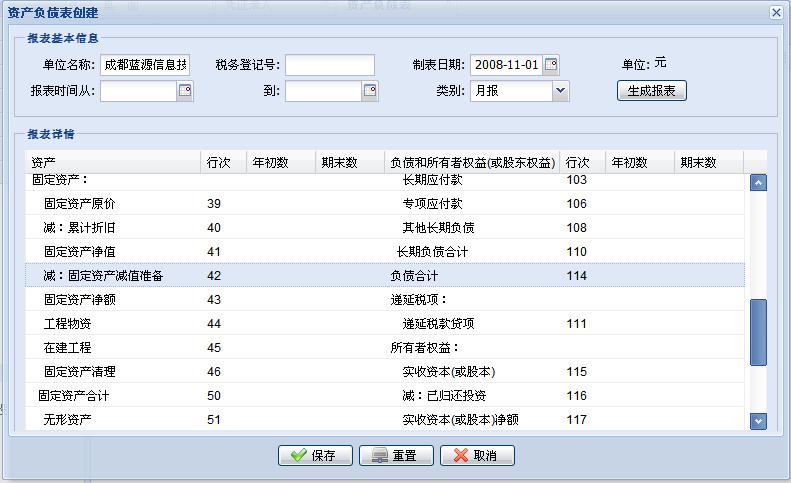Close the 资产负债表创建 dialog
This screenshot has width=791, height=483.
click(x=776, y=12)
